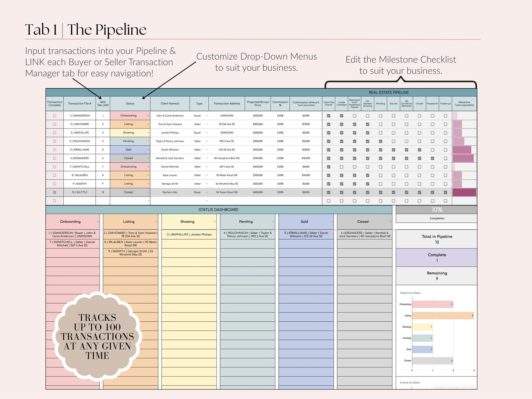Screen dimensions: 532x399
Task: Click empty Transaction File cell in blank row
Action: coord(80,201)
